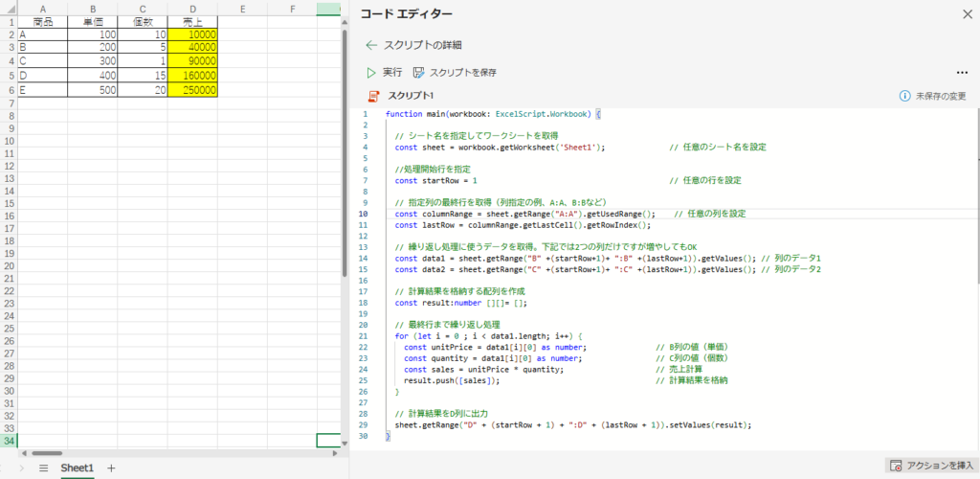
Task: Click cell A4 containing C
Action: pos(42,61)
